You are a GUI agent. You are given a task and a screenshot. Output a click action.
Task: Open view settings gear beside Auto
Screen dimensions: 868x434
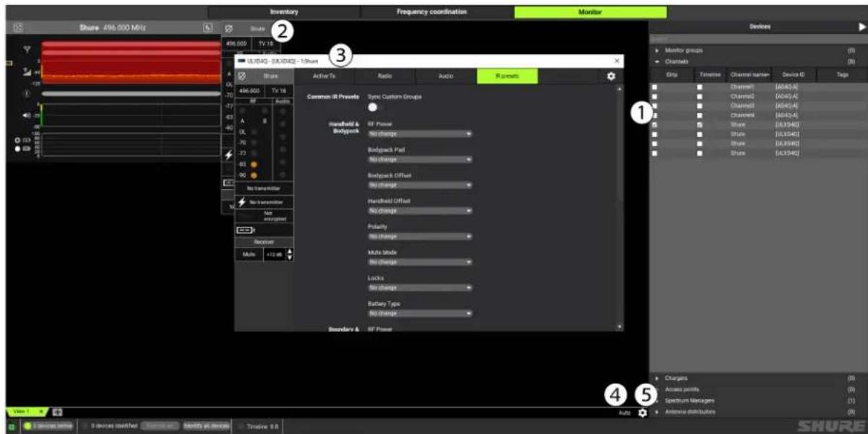click(x=642, y=412)
